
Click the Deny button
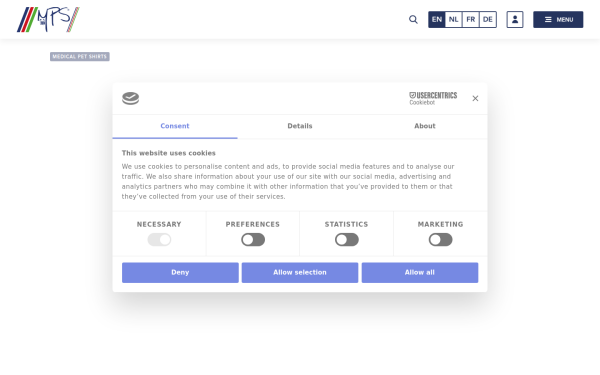180,272
